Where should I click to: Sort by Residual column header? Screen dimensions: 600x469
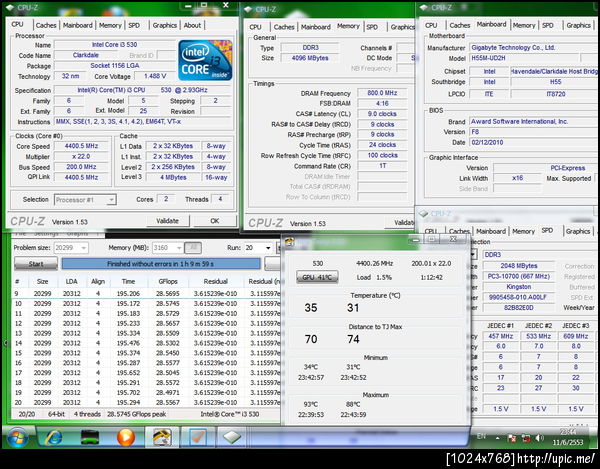point(215,282)
